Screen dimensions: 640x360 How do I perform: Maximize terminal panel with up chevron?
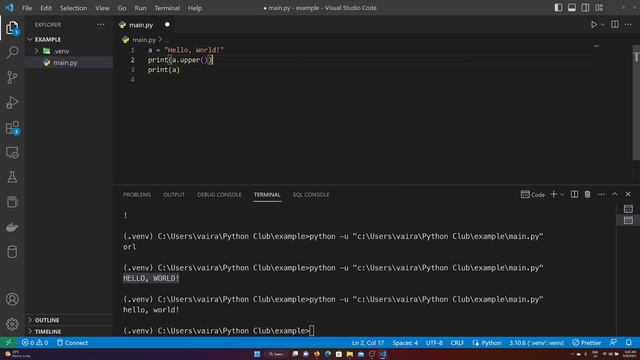click(x=615, y=195)
